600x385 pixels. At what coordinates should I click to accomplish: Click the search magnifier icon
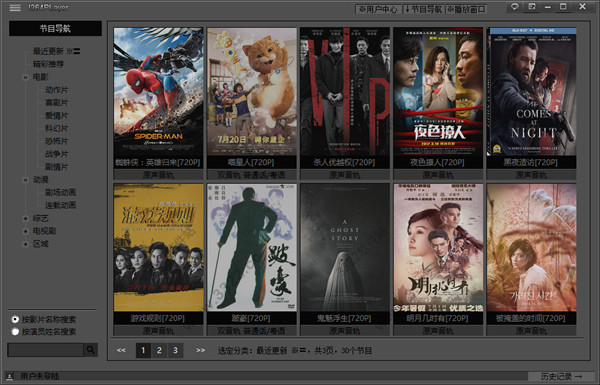click(91, 349)
